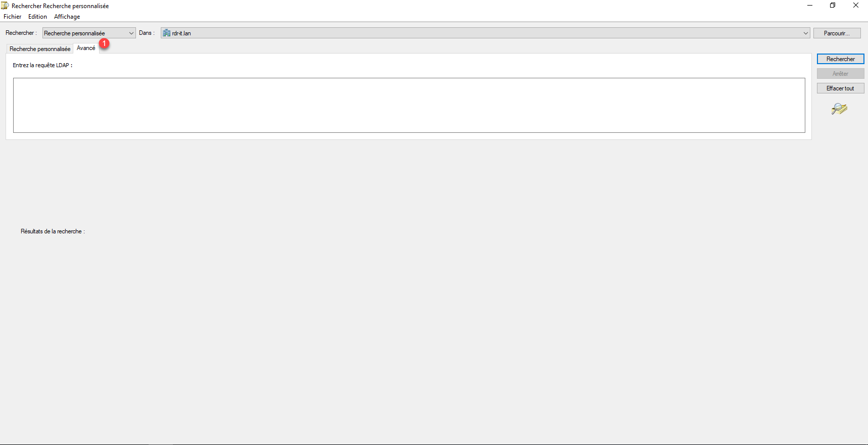Open the Affichage menu
This screenshot has height=445, width=868.
pos(67,17)
